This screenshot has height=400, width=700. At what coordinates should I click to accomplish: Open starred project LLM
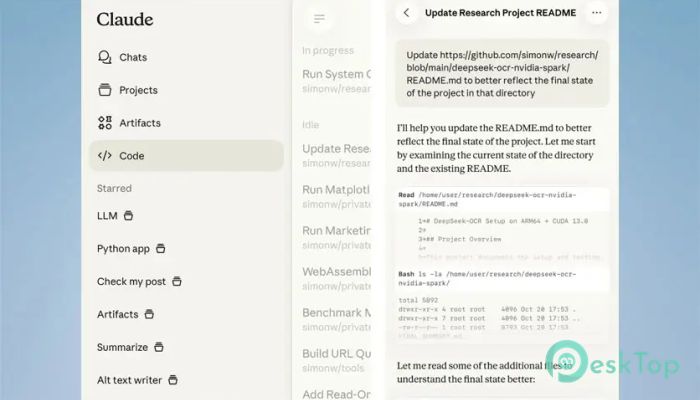point(115,216)
